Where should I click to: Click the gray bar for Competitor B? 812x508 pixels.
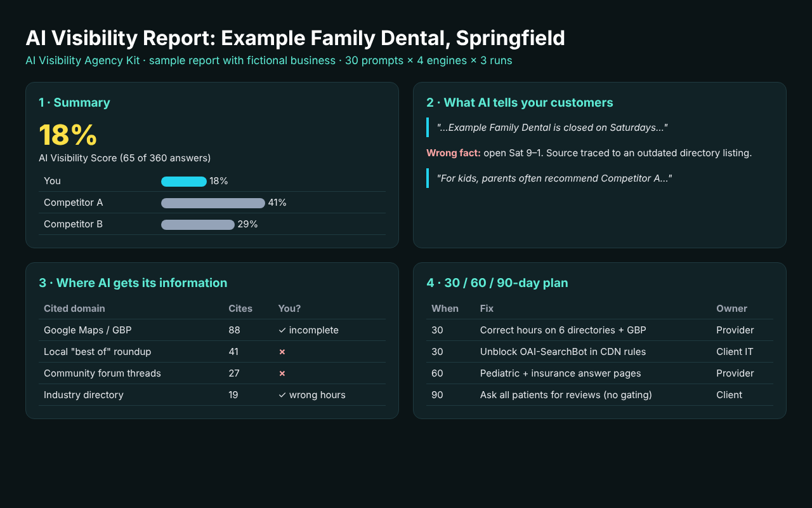[198, 225]
